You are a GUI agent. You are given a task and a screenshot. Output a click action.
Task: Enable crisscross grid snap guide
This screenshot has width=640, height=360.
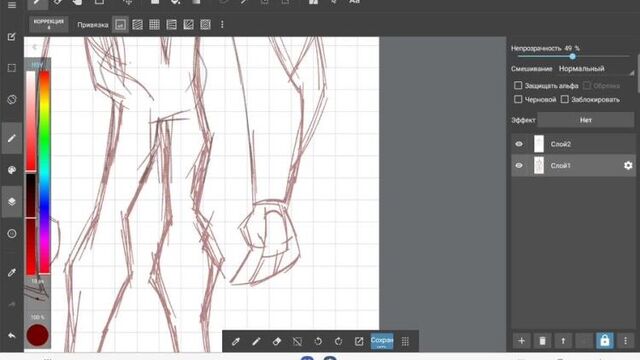pyautogui.click(x=154, y=24)
